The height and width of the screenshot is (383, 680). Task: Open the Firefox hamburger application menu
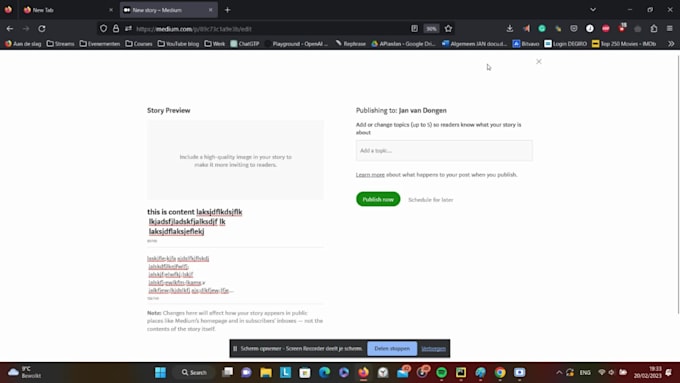pyautogui.click(x=670, y=29)
